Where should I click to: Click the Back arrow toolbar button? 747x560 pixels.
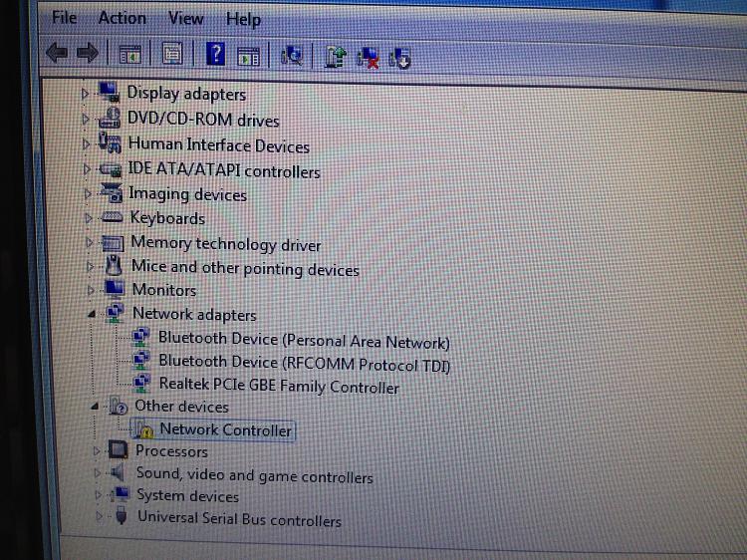pos(57,52)
